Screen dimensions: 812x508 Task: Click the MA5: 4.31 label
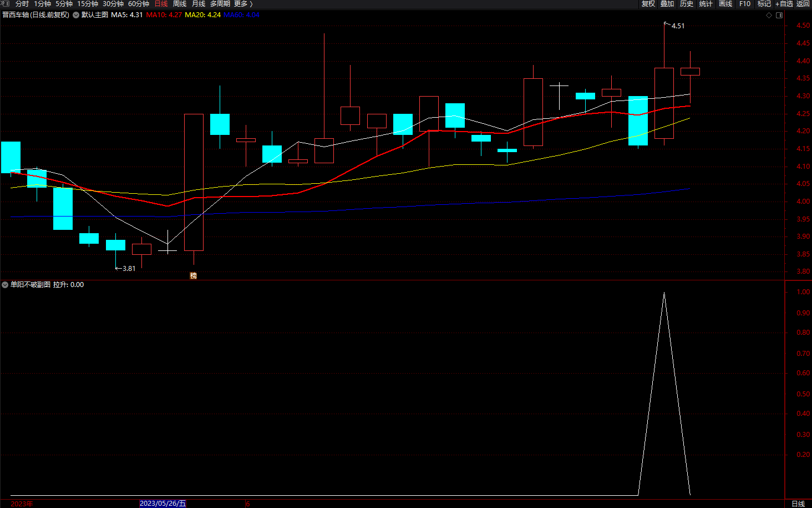(x=127, y=15)
